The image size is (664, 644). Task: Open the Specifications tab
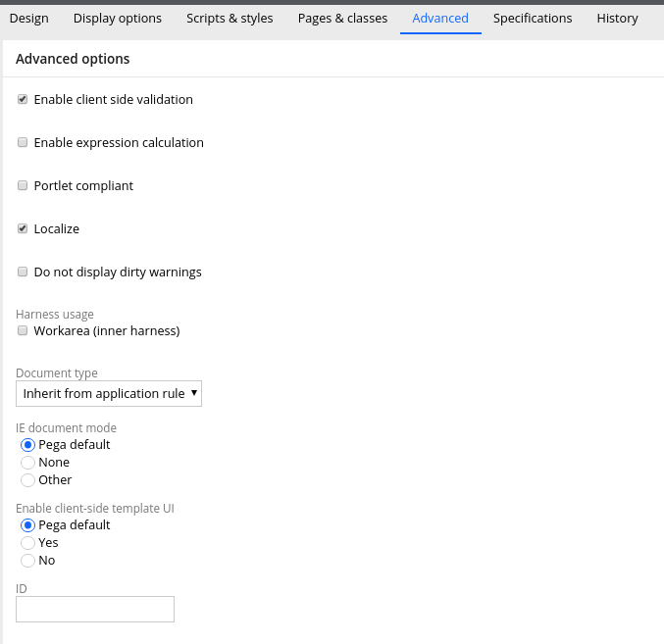533,19
